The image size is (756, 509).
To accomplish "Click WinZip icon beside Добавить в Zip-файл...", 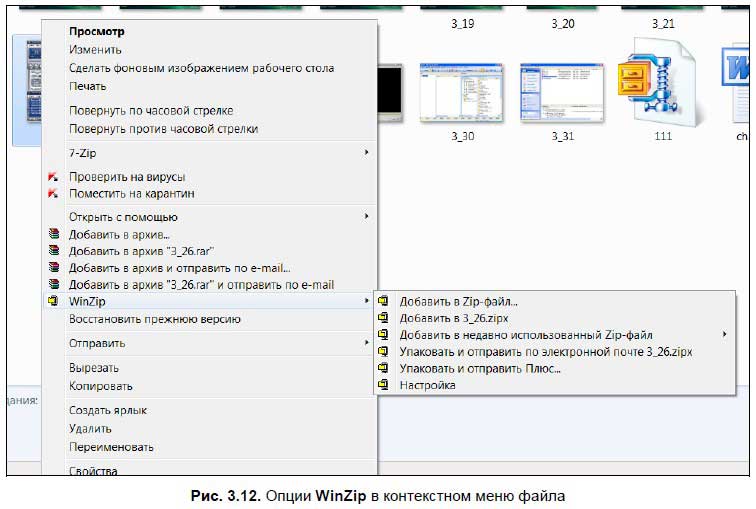I will click(383, 301).
